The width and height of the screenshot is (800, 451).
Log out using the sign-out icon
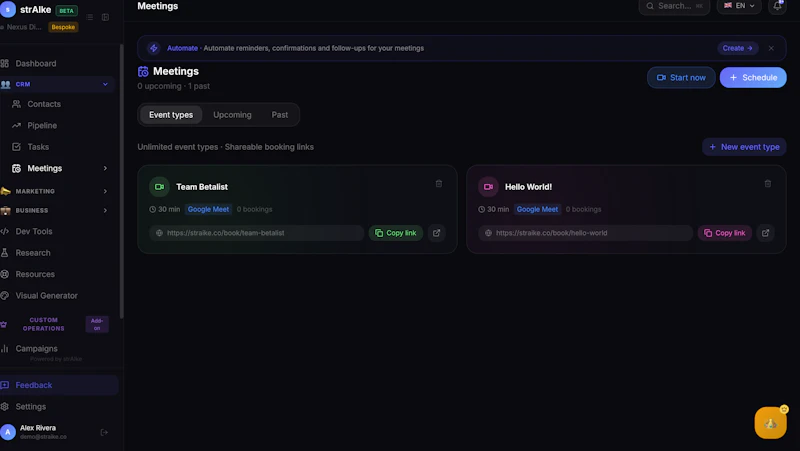click(x=104, y=432)
